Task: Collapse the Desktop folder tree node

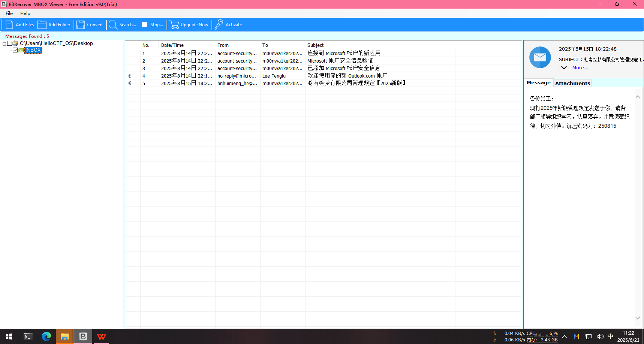Action: 4,44
